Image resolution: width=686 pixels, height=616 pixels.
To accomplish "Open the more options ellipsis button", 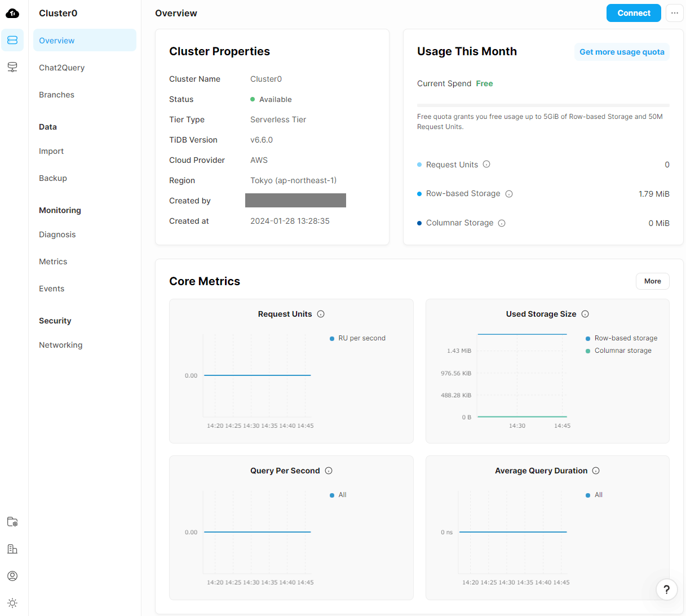I will (675, 13).
